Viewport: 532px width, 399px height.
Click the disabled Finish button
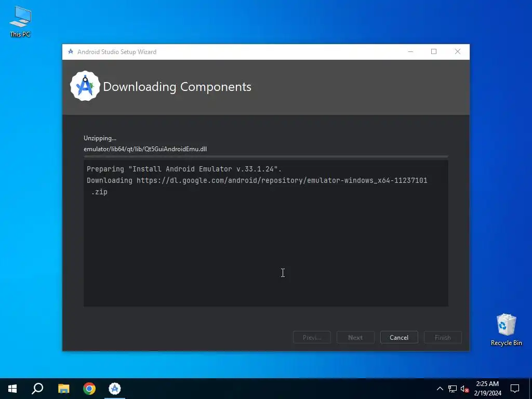tap(443, 337)
